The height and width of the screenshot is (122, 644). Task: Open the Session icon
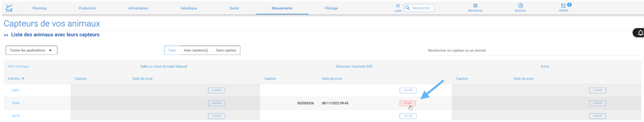(x=520, y=6)
